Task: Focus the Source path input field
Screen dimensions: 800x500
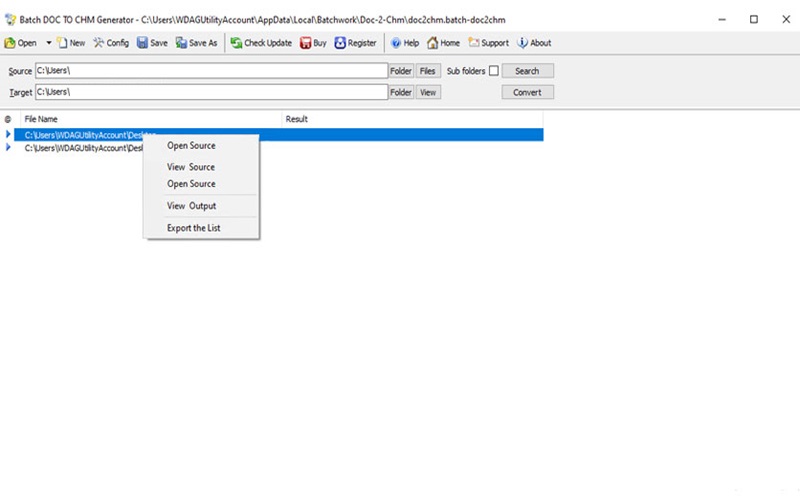Action: click(211, 71)
